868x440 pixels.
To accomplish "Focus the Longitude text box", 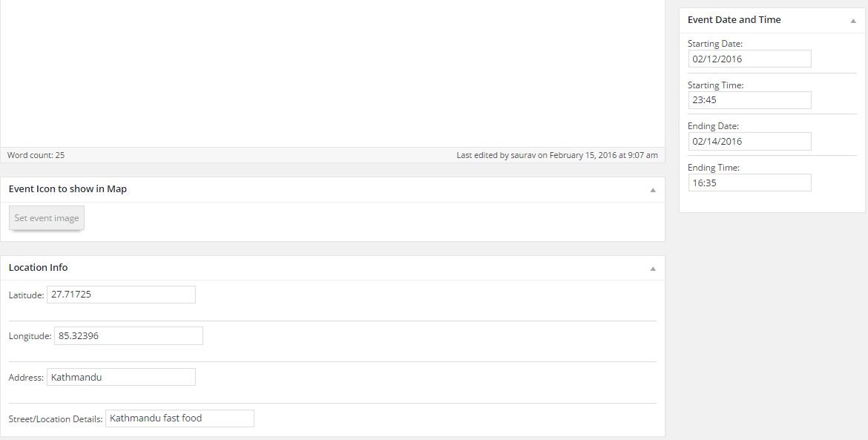I will (128, 336).
